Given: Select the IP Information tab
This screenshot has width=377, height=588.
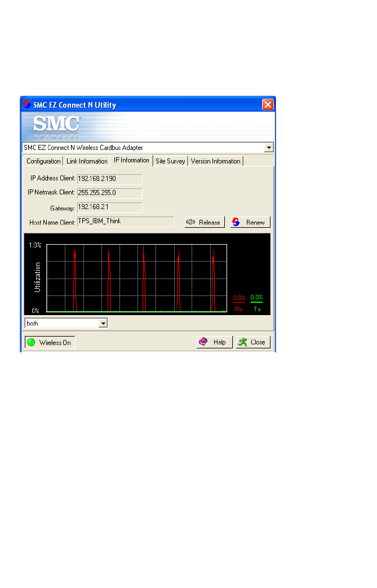Looking at the screenshot, I should click(131, 161).
